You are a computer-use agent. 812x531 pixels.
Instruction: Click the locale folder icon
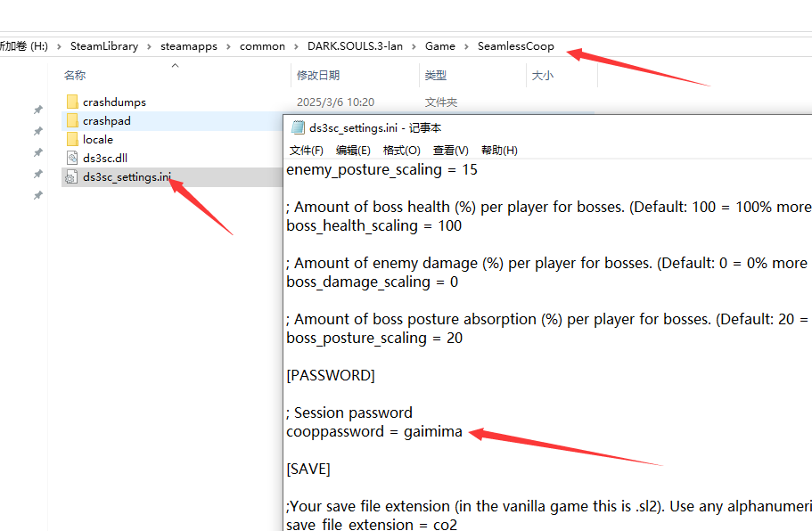72,140
